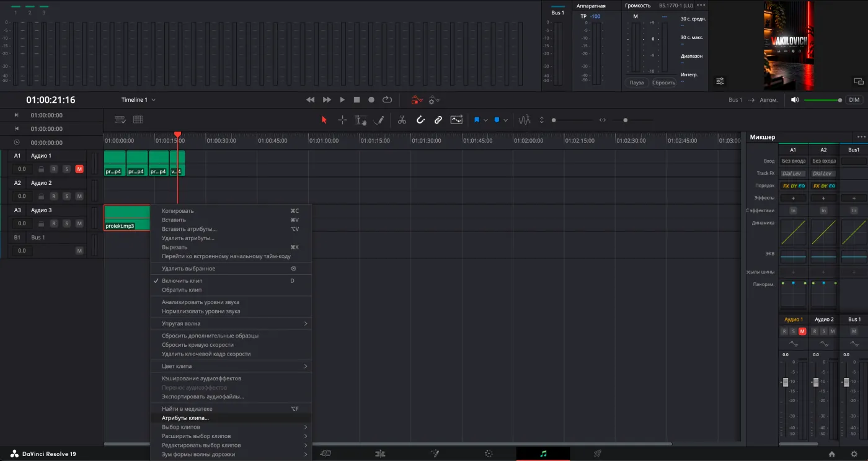Open the blue flag color dropdown arrow
Screen dimensions: 868x461
point(485,120)
